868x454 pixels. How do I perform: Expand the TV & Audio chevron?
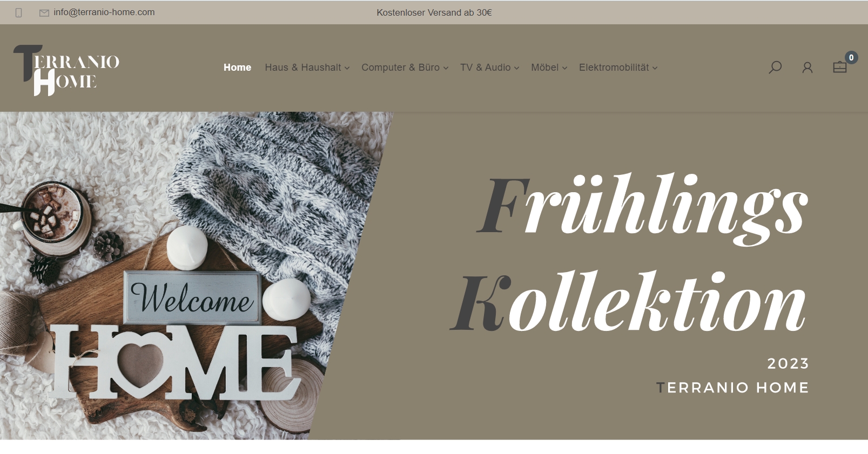point(516,68)
